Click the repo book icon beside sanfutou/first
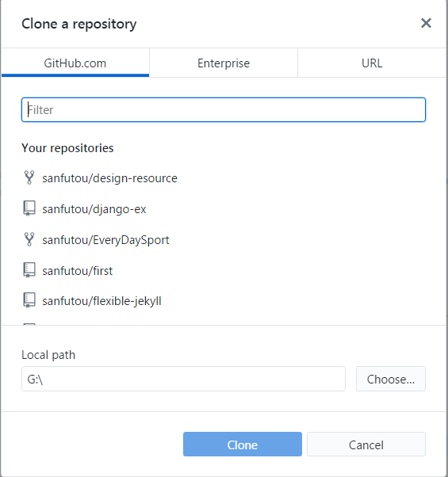Screen dimensions: 448x477 29,270
